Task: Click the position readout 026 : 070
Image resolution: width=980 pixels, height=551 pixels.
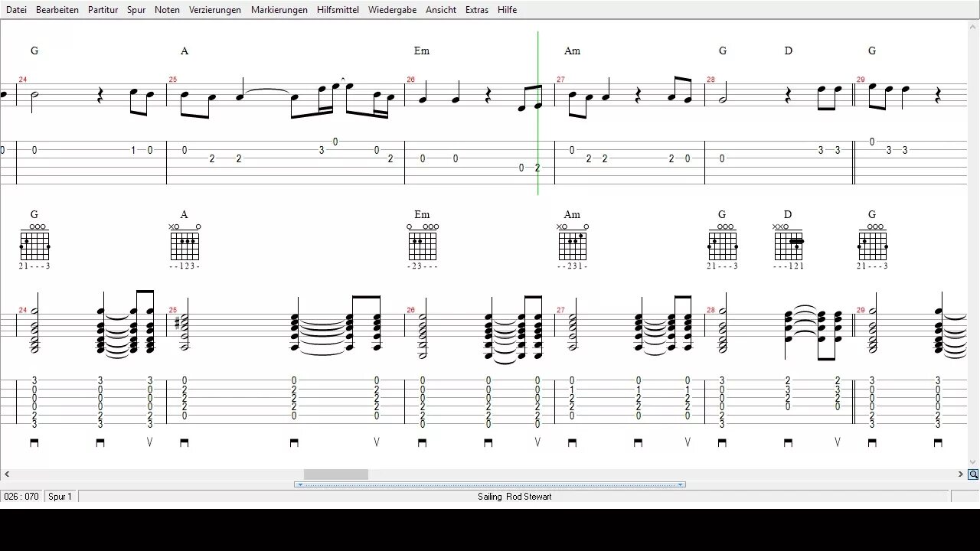Action: [x=22, y=497]
